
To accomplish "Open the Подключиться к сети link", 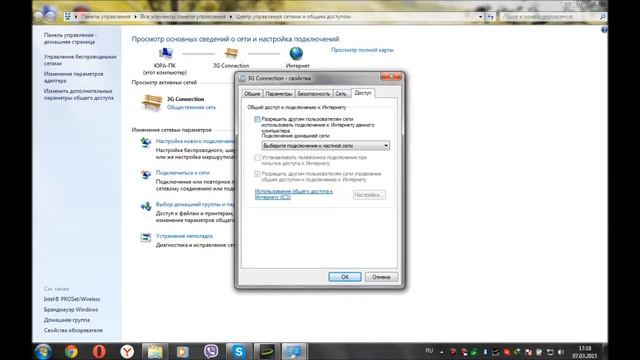I will click(x=182, y=173).
